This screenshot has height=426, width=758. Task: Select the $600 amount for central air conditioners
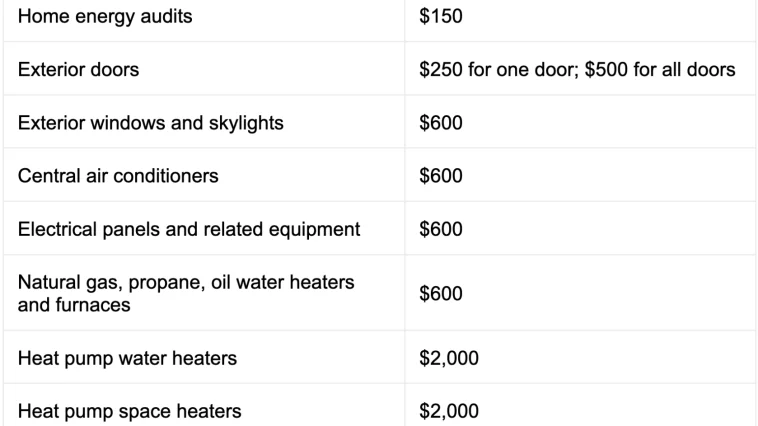[x=441, y=176]
